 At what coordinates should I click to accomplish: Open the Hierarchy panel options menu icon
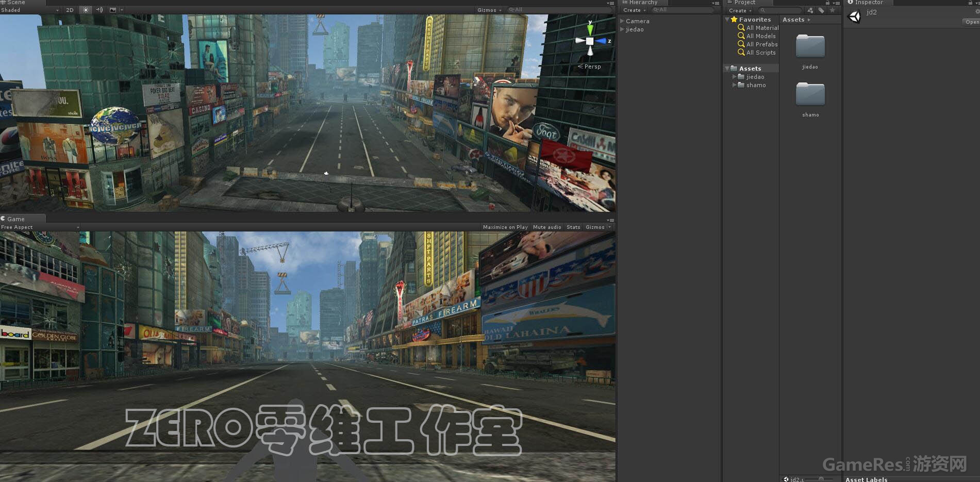(x=716, y=3)
